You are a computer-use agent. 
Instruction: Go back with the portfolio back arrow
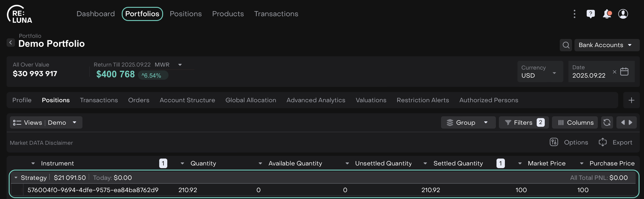pos(11,43)
